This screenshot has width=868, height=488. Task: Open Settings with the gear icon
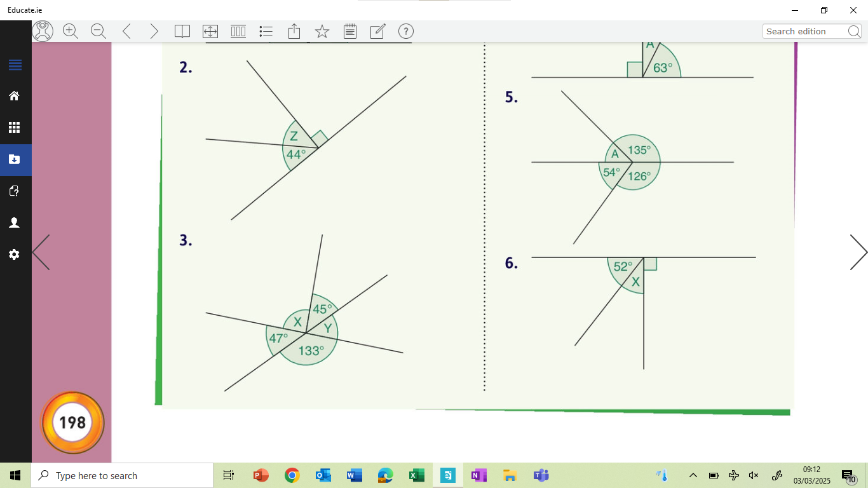[x=15, y=254]
